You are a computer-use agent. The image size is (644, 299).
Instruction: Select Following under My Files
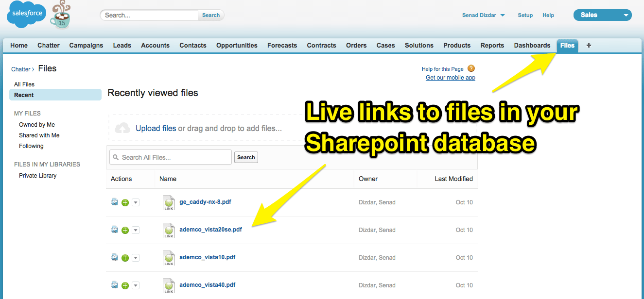(x=31, y=146)
